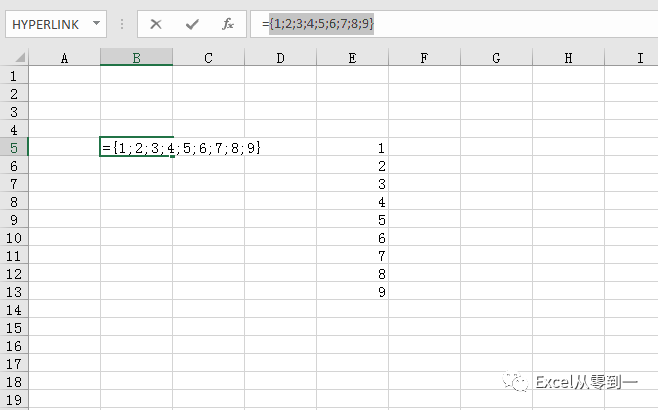Click cell E10 with value 6
Image resolution: width=658 pixels, height=410 pixels.
[352, 238]
